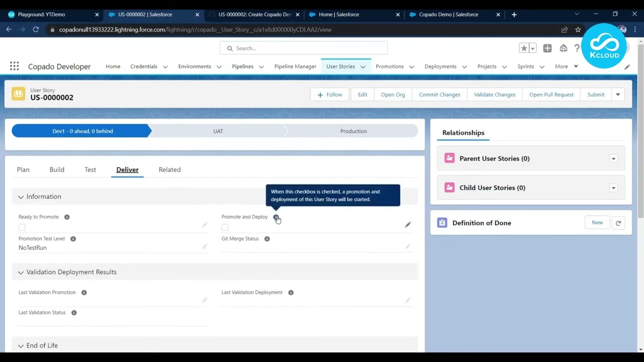
Task: Collapse the End of Life section
Action: [38, 345]
